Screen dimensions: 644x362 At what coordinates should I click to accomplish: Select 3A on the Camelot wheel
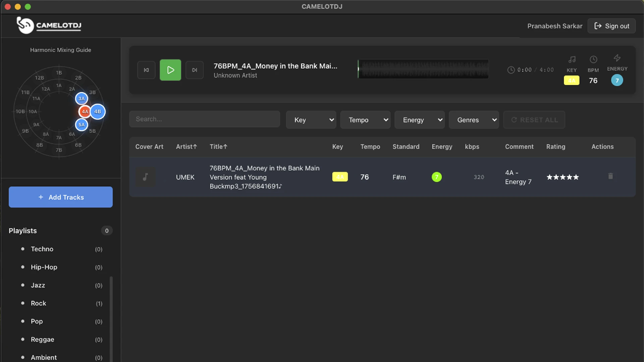pyautogui.click(x=82, y=99)
